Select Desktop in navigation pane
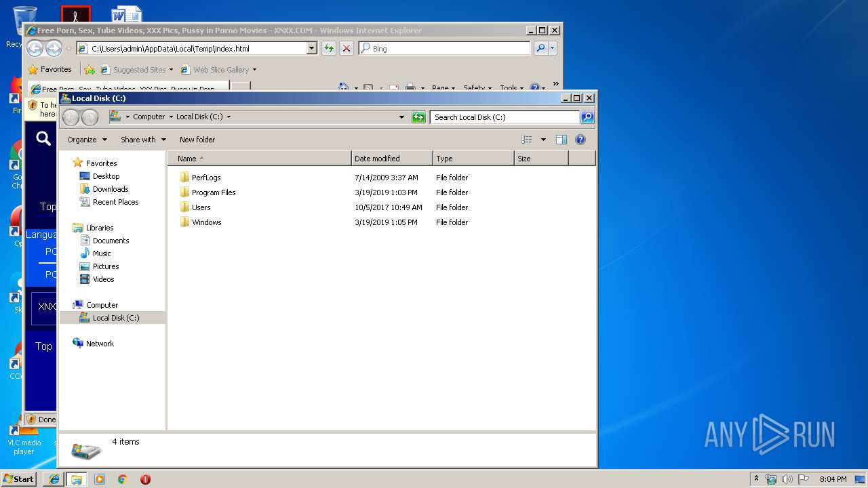The width and height of the screenshot is (868, 488). click(x=106, y=176)
